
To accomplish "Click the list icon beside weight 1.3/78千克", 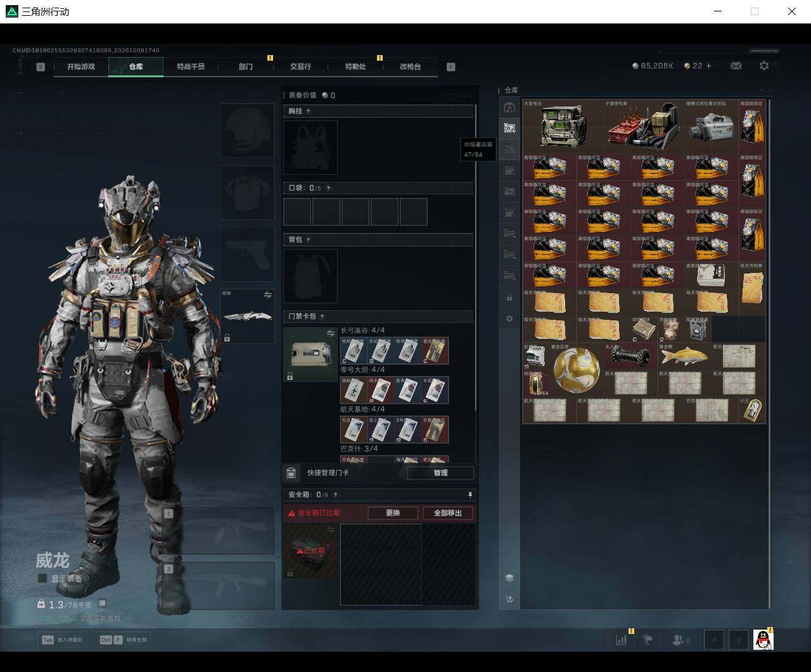I will point(102,604).
